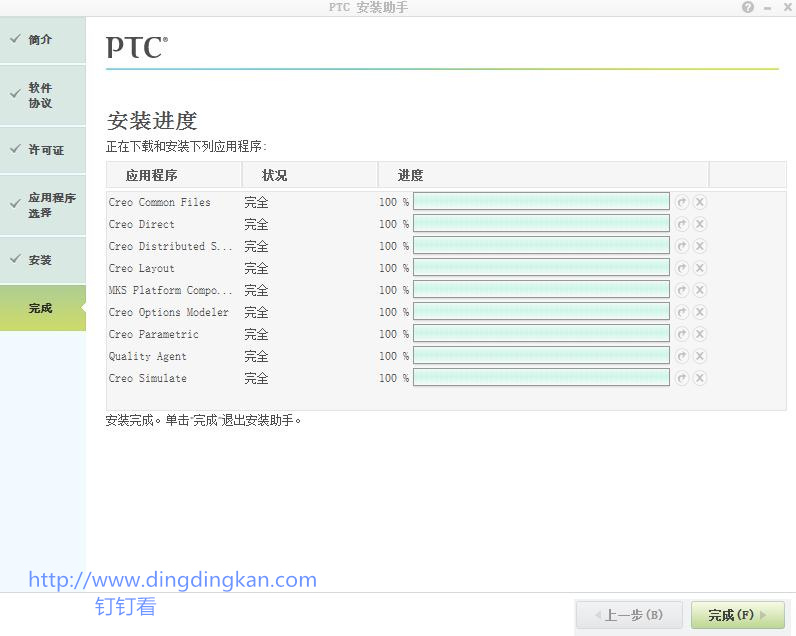Click the 状况 column header
This screenshot has height=636, width=796.
pyautogui.click(x=310, y=175)
